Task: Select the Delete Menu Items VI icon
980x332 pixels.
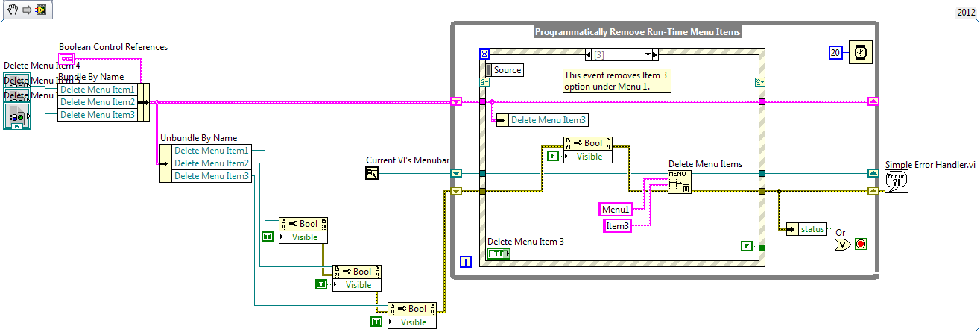Action: pyautogui.click(x=679, y=181)
